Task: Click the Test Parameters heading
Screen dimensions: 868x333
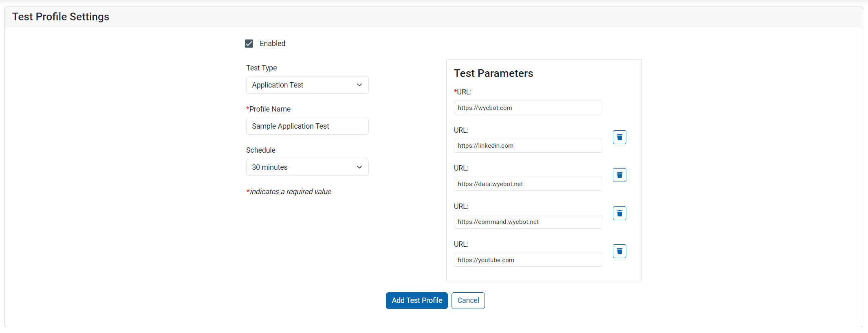Action: (x=493, y=73)
